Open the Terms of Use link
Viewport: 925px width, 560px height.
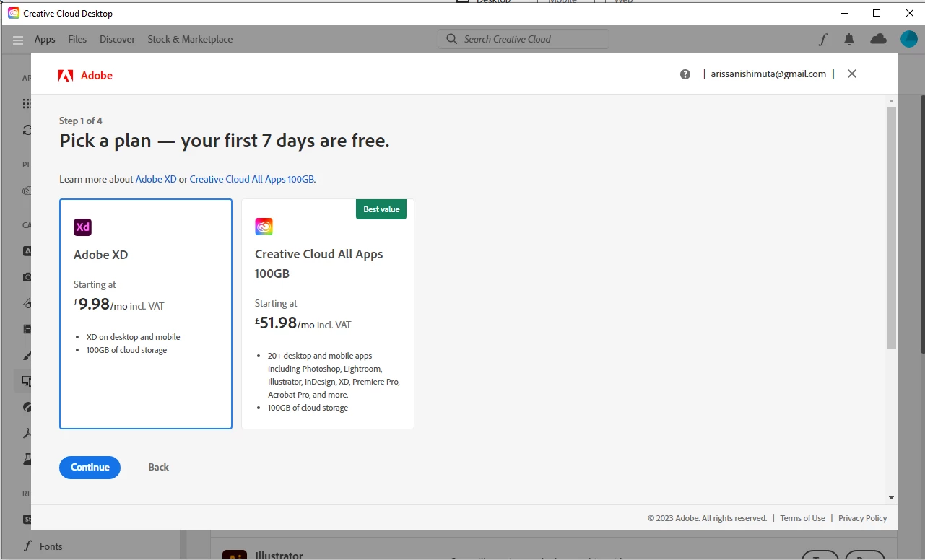pos(802,518)
